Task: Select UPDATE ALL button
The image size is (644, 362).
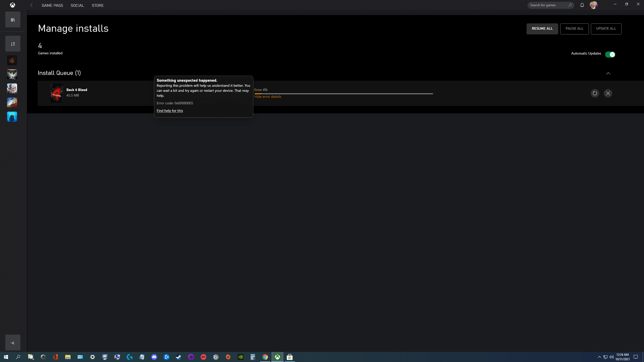Action: coord(606,29)
